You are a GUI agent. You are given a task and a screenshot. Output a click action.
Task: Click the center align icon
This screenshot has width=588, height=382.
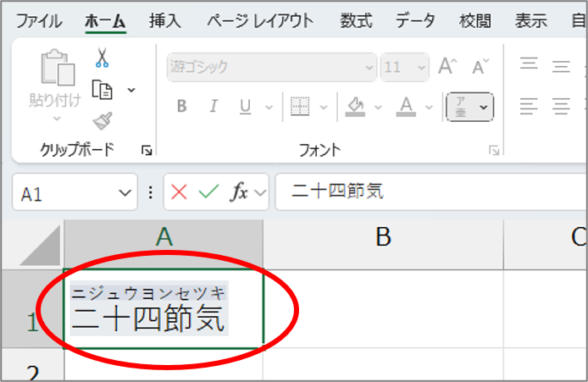click(561, 107)
